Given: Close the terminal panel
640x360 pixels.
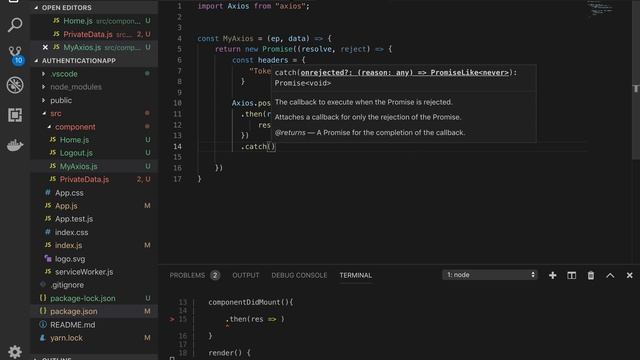Looking at the screenshot, I should tap(629, 276).
